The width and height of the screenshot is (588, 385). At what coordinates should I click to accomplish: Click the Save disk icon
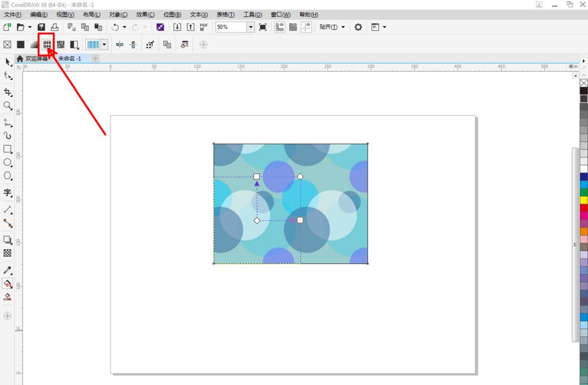[41, 27]
